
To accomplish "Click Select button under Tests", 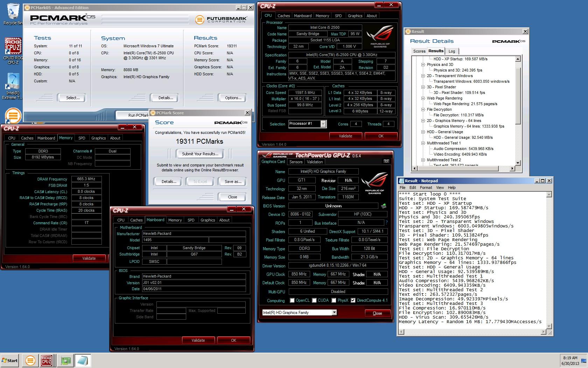I will [73, 98].
